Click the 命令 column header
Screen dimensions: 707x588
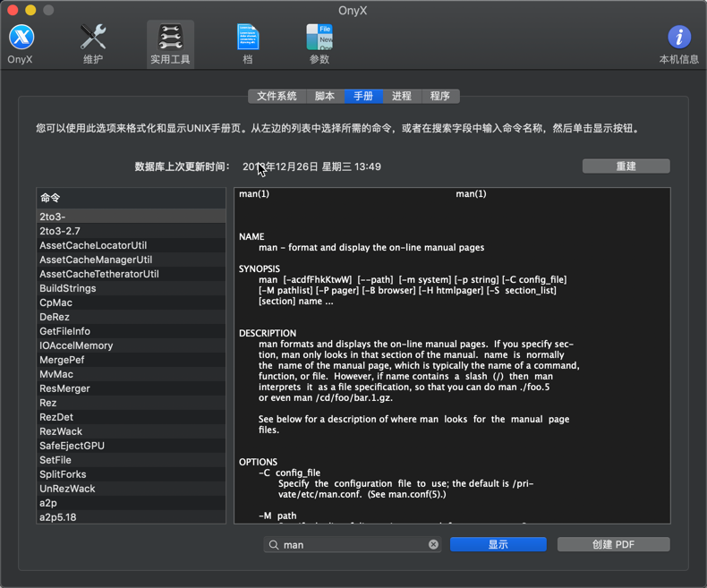pos(131,198)
